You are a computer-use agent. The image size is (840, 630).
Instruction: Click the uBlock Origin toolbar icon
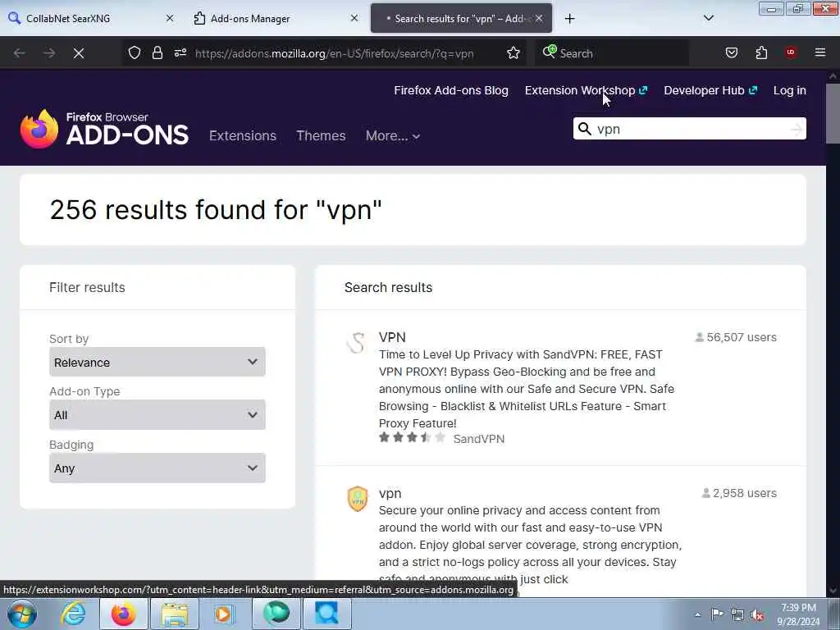coord(790,52)
